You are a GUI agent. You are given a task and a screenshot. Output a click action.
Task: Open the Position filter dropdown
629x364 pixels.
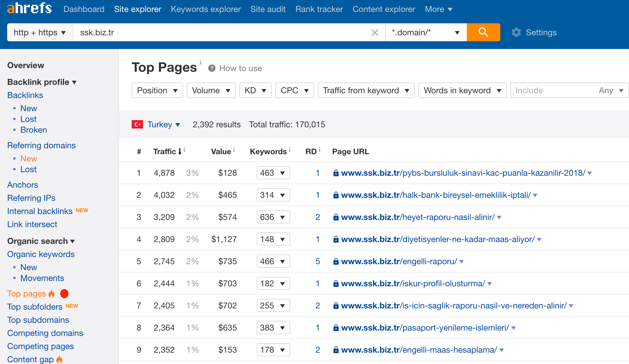coord(157,90)
